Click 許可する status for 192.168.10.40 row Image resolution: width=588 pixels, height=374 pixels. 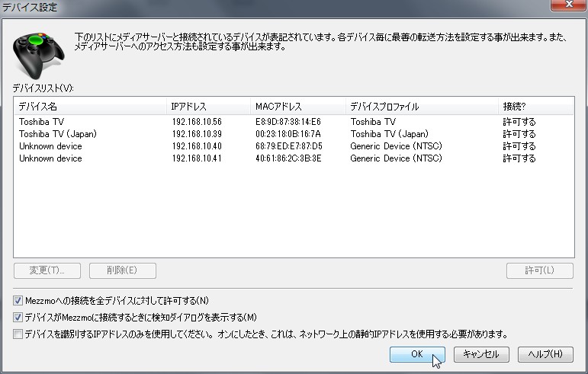pyautogui.click(x=519, y=146)
